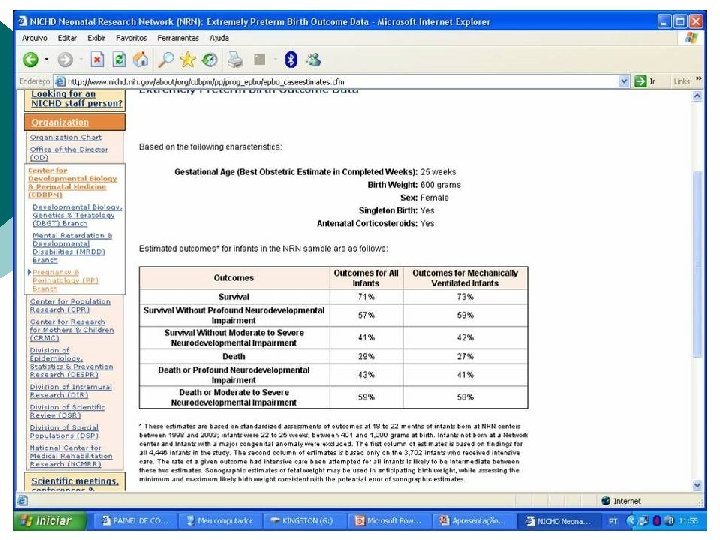Open the Home page icon

[x=141, y=59]
